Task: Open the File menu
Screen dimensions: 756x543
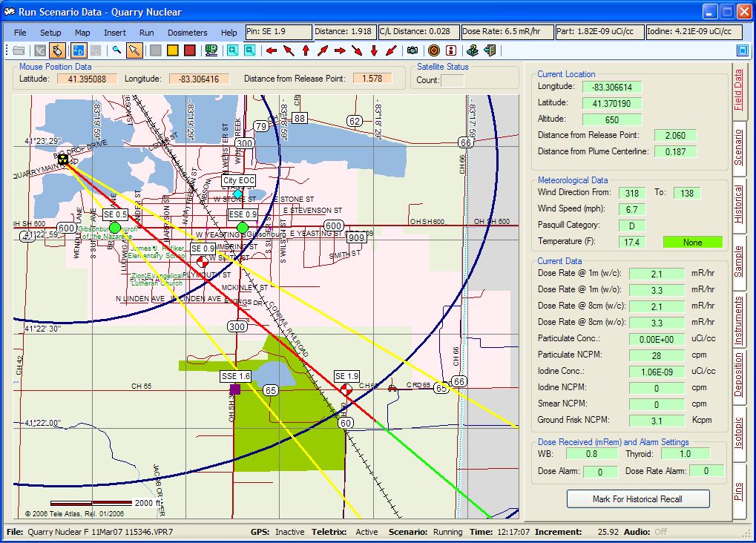Action: point(20,33)
